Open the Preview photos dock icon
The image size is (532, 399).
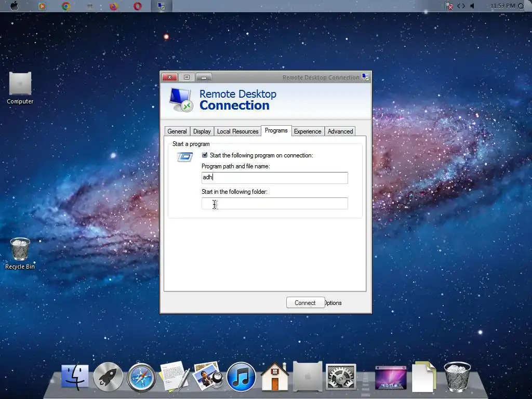click(208, 376)
